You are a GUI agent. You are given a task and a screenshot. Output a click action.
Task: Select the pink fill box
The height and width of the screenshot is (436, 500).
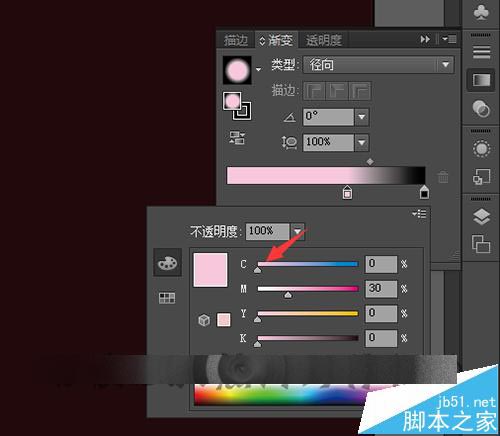232,101
